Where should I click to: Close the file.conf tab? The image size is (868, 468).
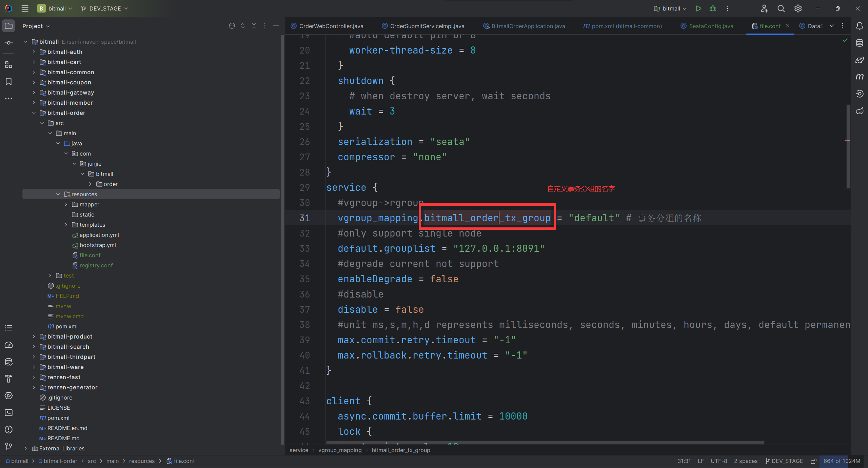click(788, 26)
